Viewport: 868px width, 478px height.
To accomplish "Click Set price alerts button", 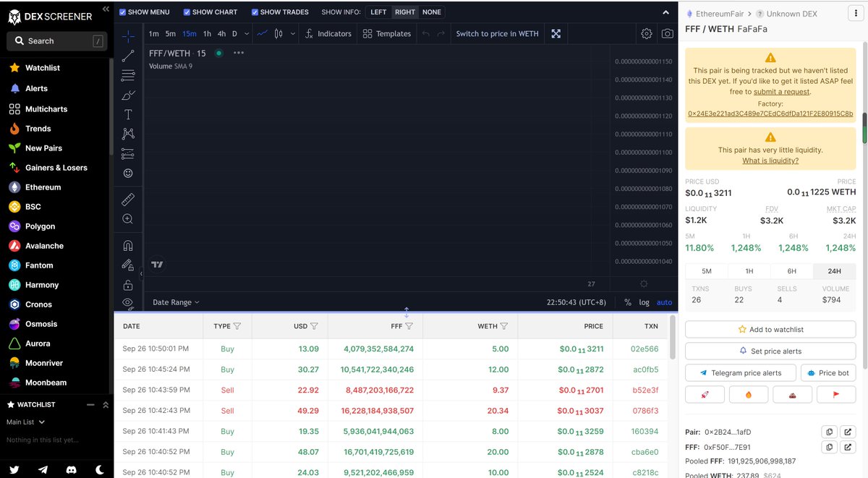I will [770, 351].
